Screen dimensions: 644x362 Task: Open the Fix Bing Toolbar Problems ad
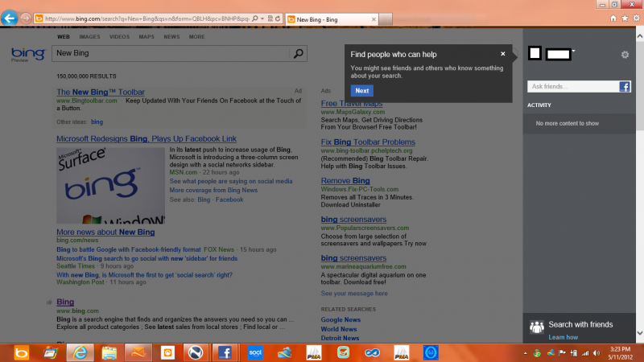(368, 142)
